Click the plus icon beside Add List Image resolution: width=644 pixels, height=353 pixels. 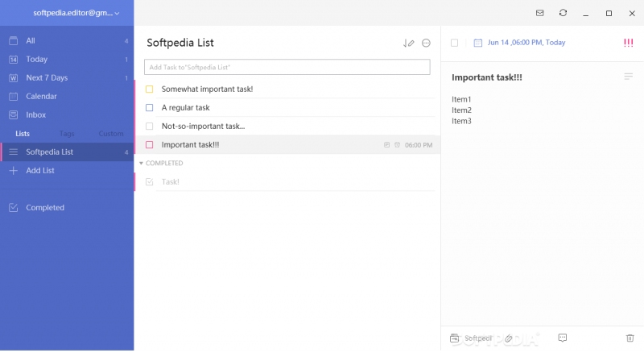click(x=13, y=170)
